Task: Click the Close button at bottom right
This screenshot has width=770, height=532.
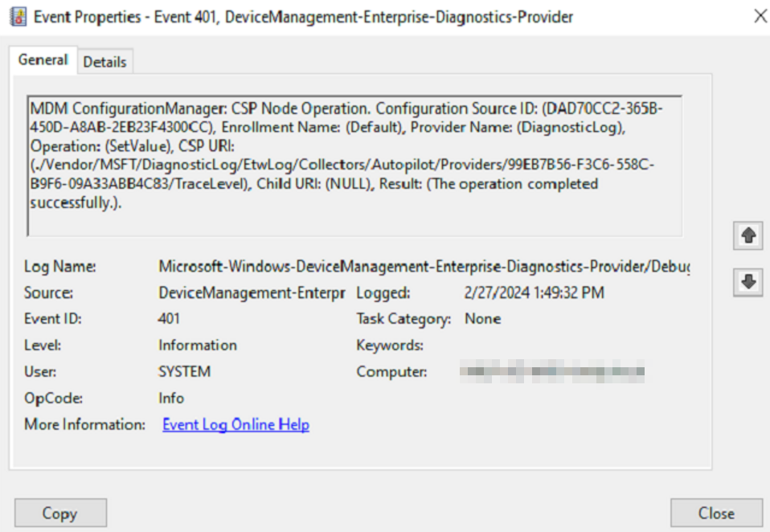Action: click(x=715, y=513)
